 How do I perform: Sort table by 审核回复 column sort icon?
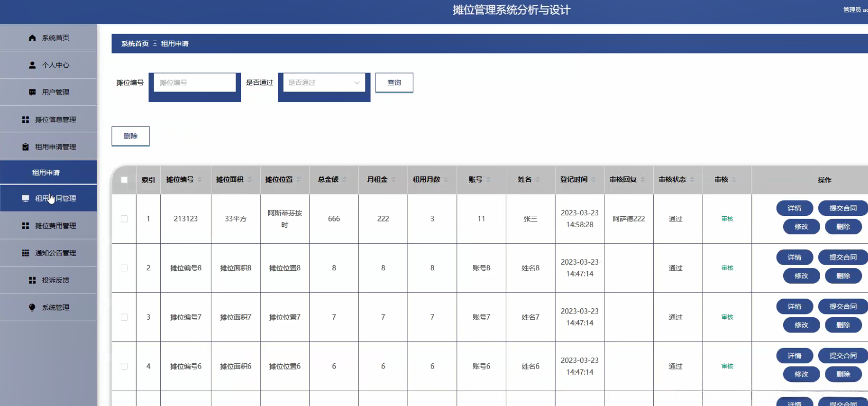[642, 179]
